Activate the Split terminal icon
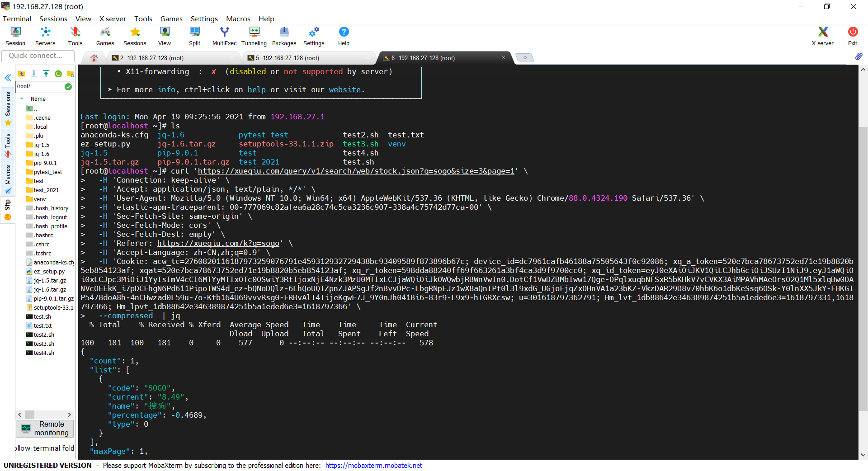Viewport: 868px width, 471px height. (x=194, y=36)
